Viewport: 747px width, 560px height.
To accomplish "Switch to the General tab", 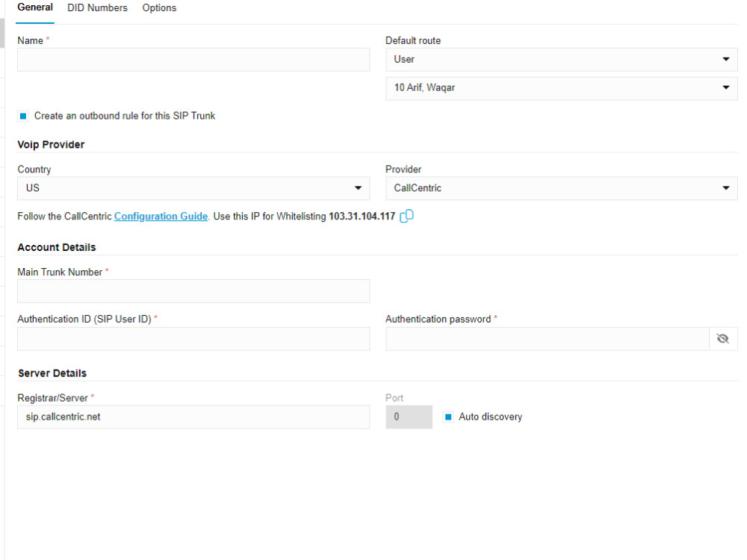I will (x=35, y=7).
